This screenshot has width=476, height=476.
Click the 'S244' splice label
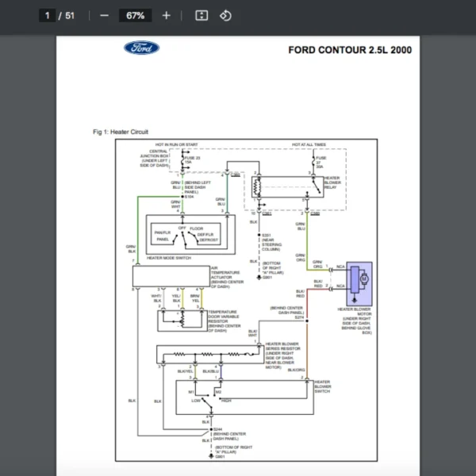click(217, 429)
